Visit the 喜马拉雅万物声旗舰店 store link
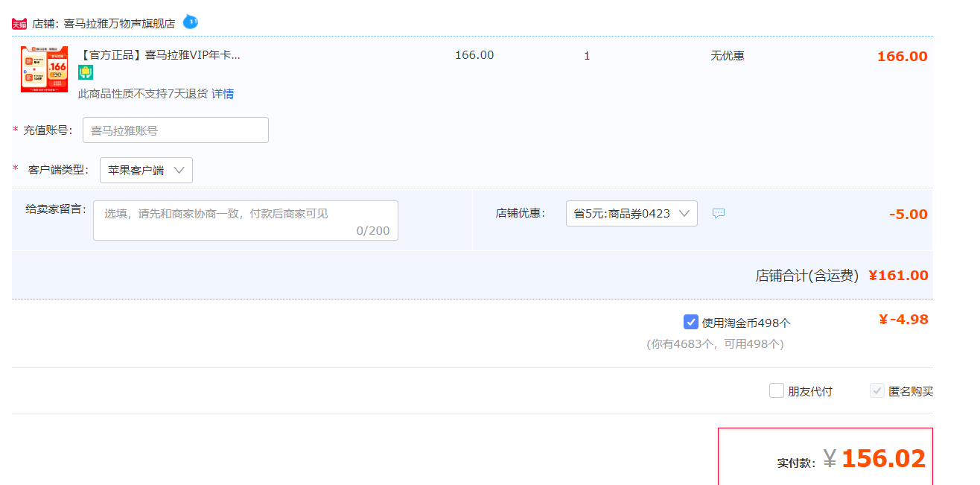This screenshot has height=485, width=980. (x=119, y=24)
